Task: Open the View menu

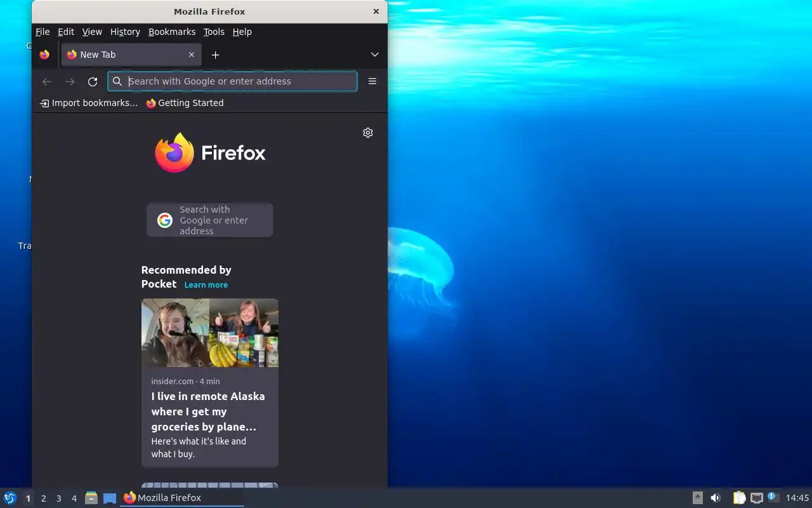Action: point(92,32)
